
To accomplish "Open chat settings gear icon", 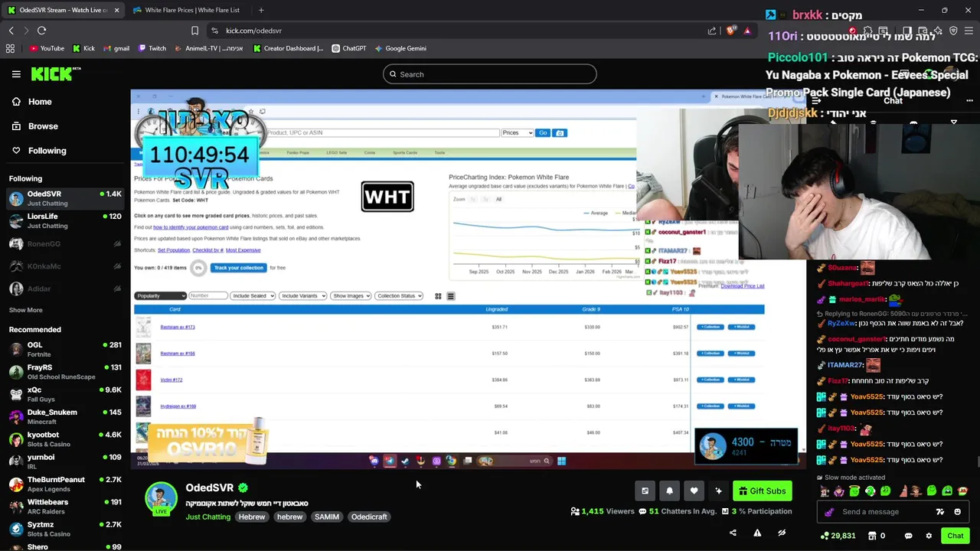I will pyautogui.click(x=929, y=536).
